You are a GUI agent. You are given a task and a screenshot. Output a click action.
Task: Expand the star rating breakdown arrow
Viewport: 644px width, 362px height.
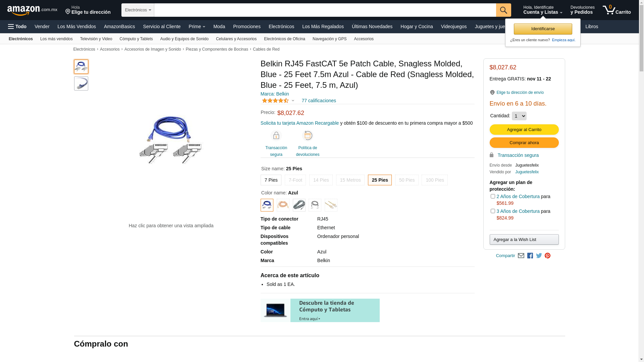293,101
